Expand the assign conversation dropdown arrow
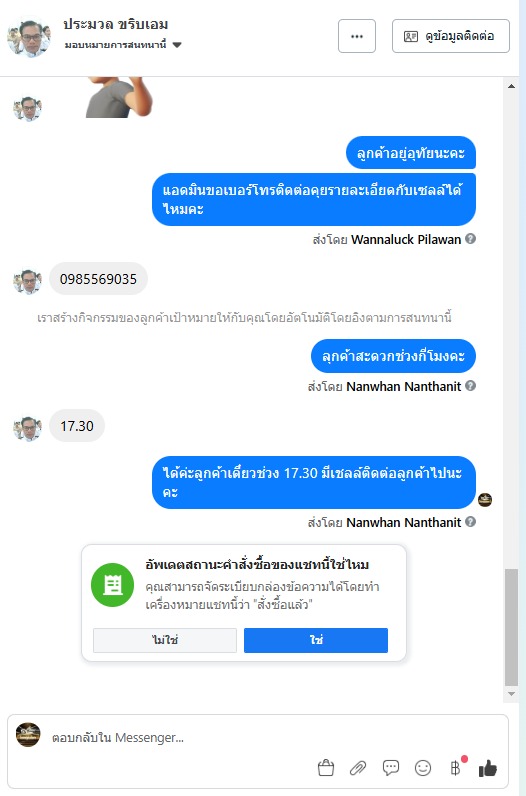Image resolution: width=526 pixels, height=796 pixels. coord(177,45)
